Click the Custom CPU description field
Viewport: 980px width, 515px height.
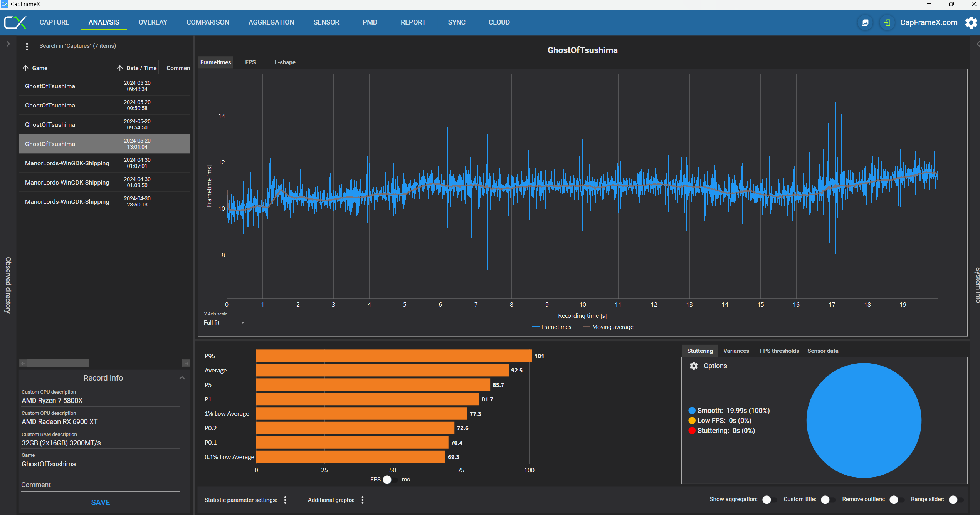[x=101, y=401]
